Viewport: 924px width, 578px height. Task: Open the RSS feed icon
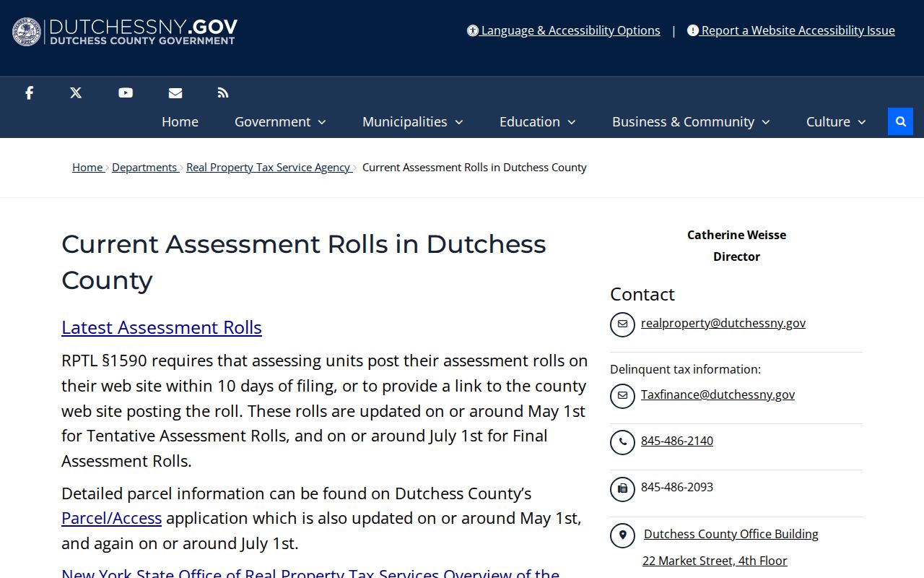(223, 92)
